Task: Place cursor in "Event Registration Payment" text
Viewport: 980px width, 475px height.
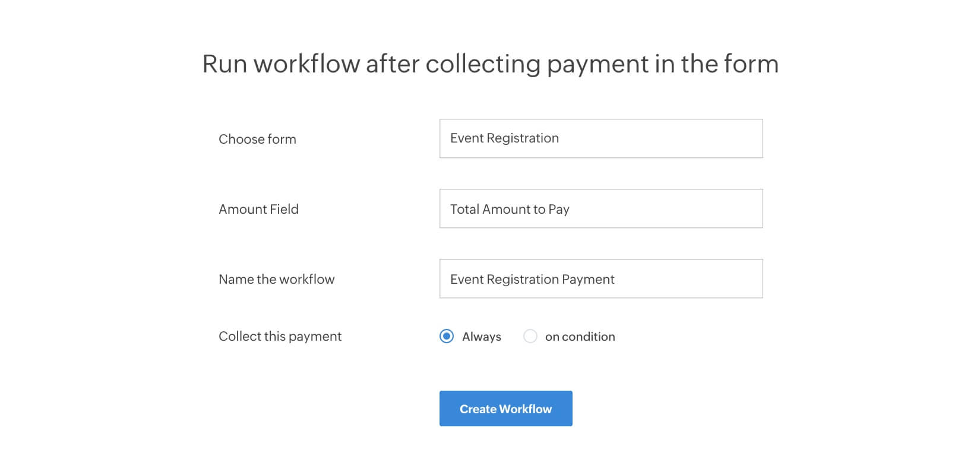Action: pos(532,279)
